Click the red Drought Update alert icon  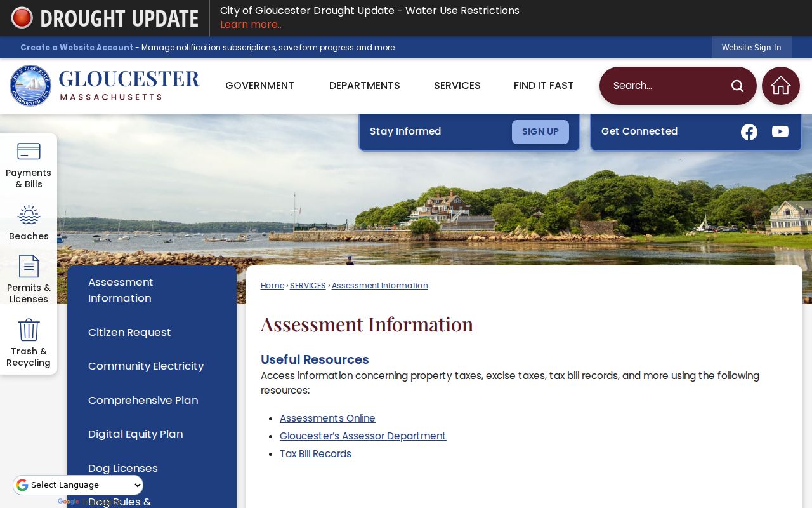point(22,18)
